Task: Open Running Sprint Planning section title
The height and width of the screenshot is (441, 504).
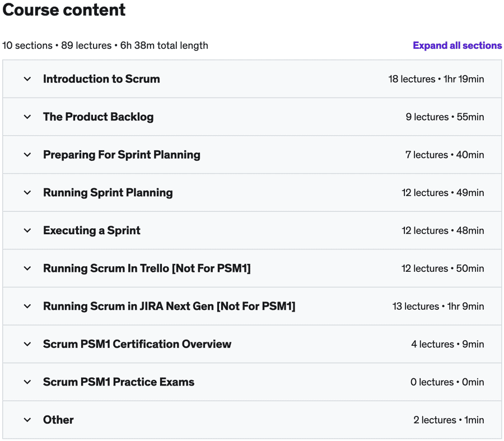Action: (x=108, y=193)
